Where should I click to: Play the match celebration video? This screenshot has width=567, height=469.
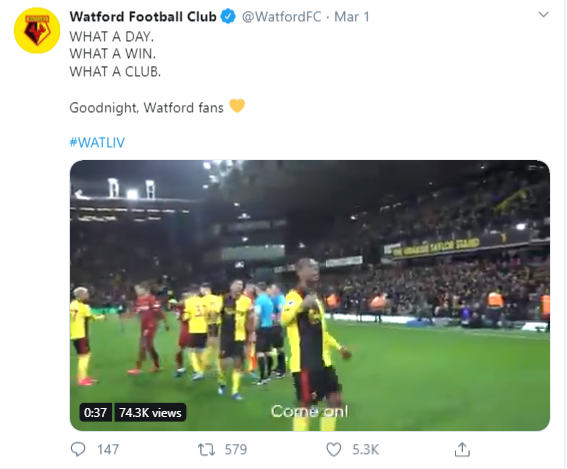coord(310,295)
